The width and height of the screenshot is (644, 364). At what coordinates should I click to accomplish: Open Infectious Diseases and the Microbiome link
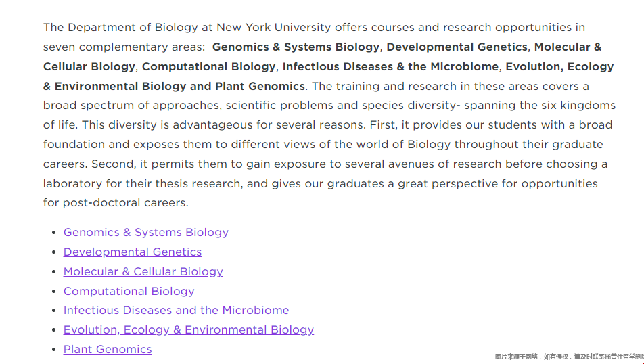point(176,310)
